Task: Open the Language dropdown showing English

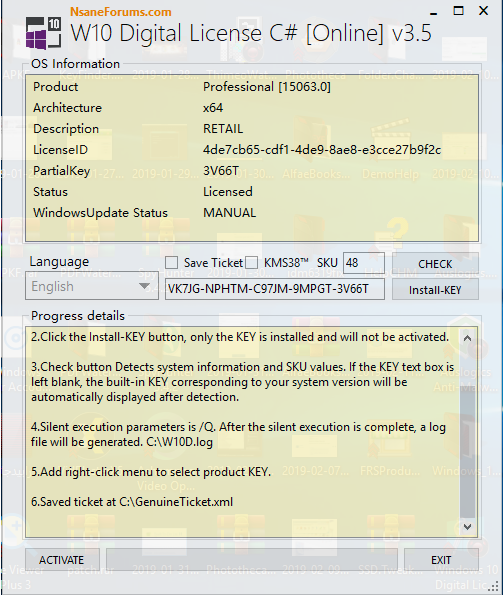Action: (92, 286)
